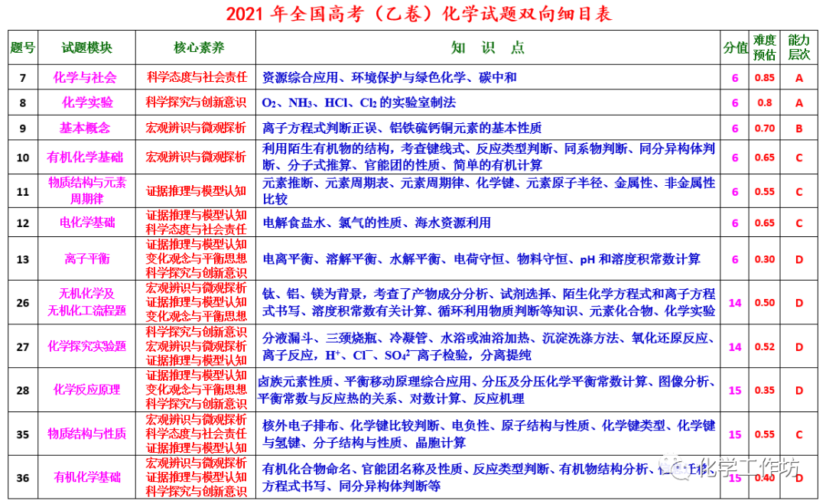
Task: Select question number 36 cell
Action: pos(23,478)
